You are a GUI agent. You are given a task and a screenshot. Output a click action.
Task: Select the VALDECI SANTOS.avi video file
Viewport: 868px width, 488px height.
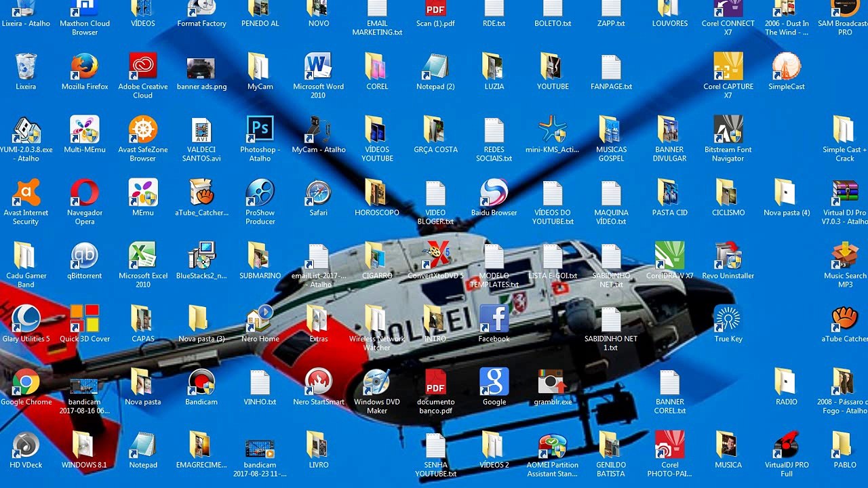tap(201, 130)
